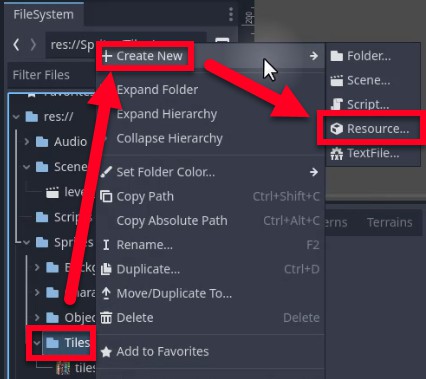The image size is (426, 379).
Task: Click the folder icon beside Folder...
Action: click(x=337, y=56)
